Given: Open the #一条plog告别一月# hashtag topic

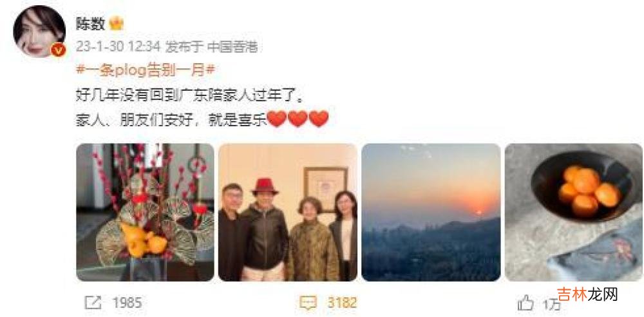Looking at the screenshot, I should (x=146, y=70).
